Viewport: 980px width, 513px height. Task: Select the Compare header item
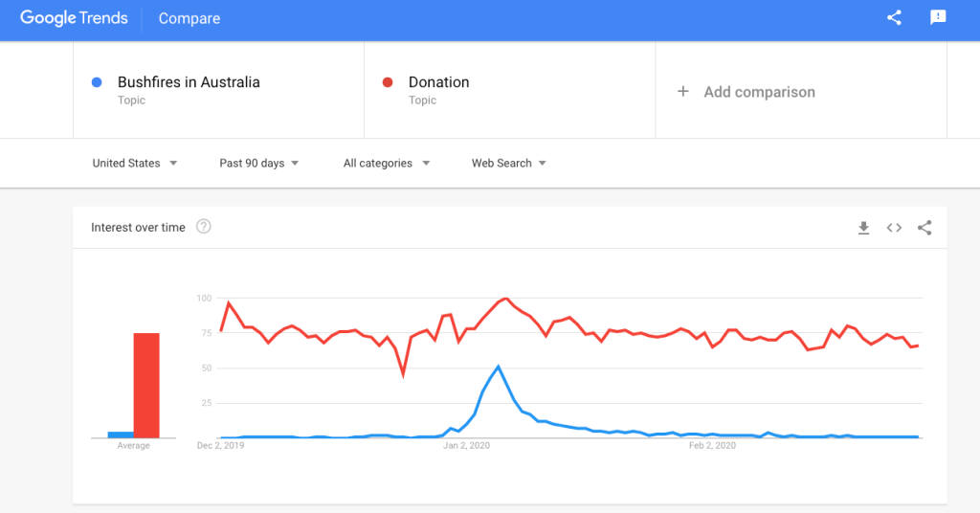[x=189, y=18]
